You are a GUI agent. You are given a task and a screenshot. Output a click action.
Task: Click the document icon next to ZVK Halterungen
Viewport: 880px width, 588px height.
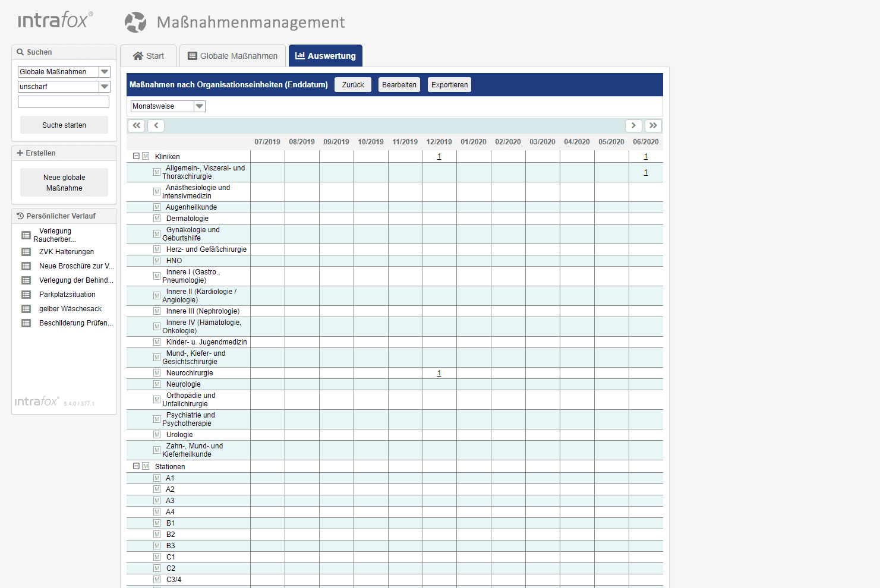tap(26, 251)
